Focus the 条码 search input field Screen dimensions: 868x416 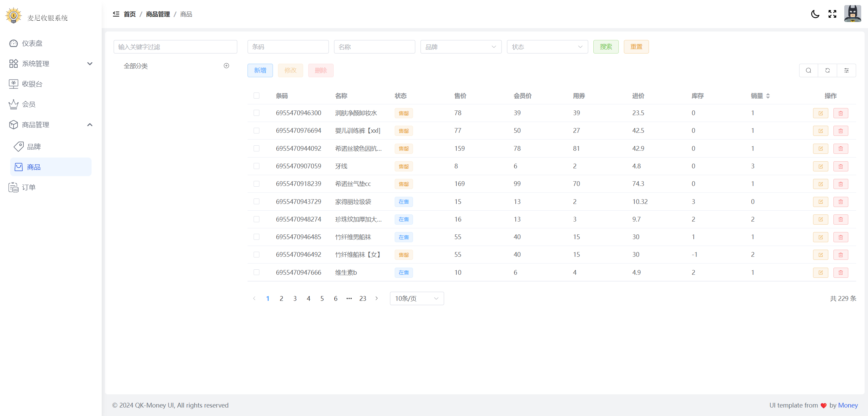288,47
